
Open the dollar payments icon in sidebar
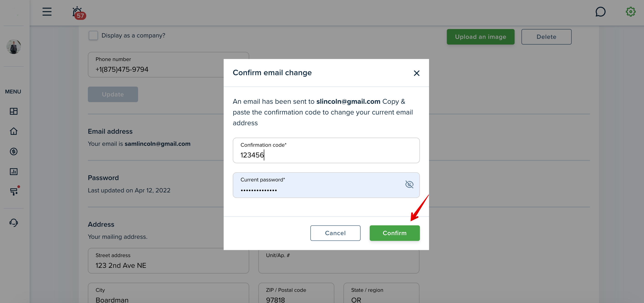click(x=13, y=151)
